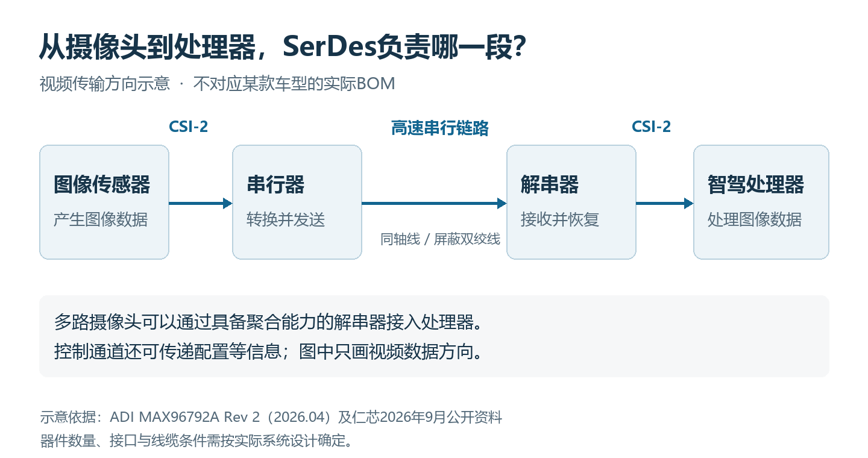Click the 高速串行链路 label
The image size is (868, 458).
point(439,128)
